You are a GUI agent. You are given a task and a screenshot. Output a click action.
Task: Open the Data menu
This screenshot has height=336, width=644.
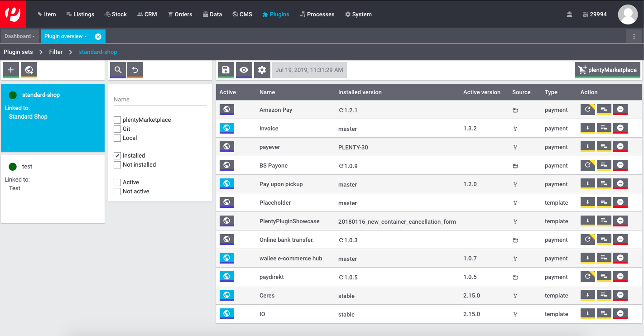click(212, 14)
